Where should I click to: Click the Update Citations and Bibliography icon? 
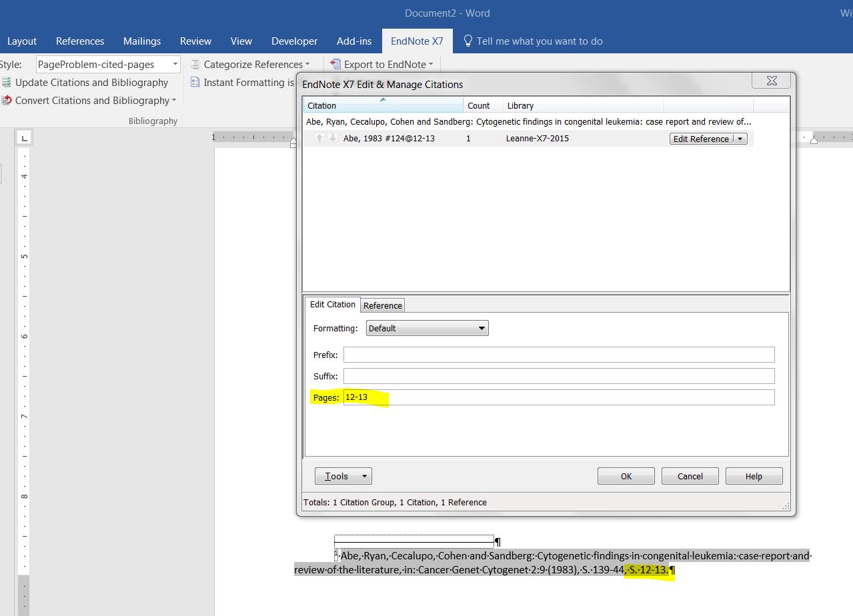coord(6,83)
